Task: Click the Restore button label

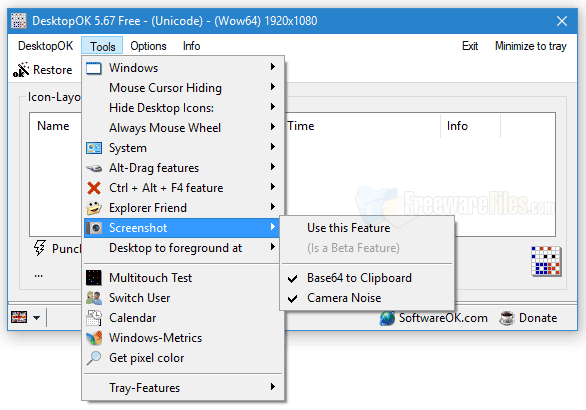Action: tap(53, 70)
